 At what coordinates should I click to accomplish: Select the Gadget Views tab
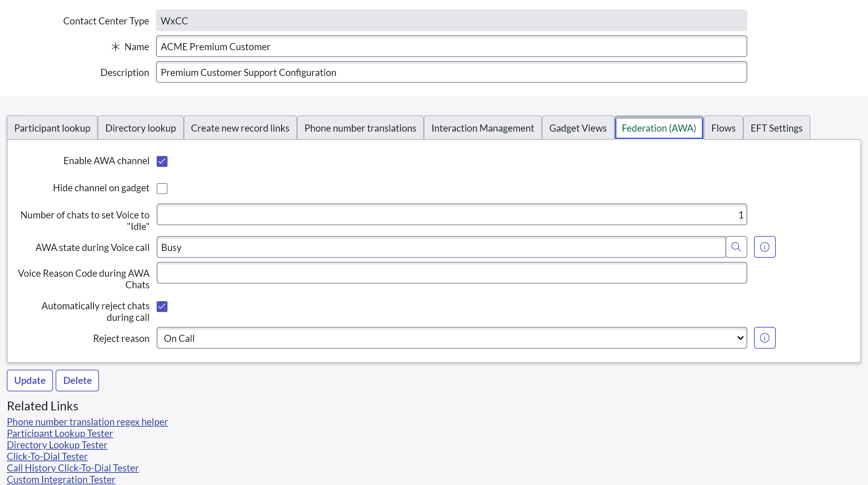pos(578,128)
